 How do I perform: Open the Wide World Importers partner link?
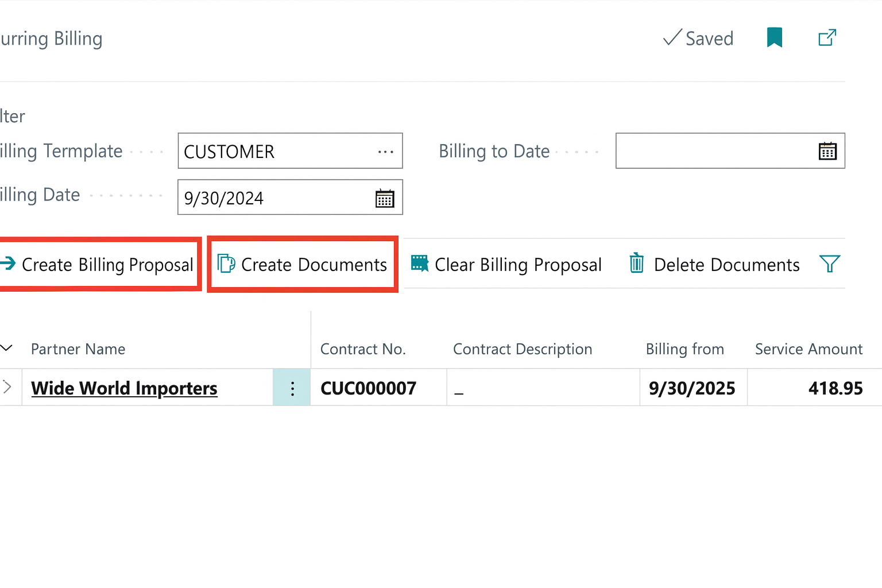pos(124,388)
